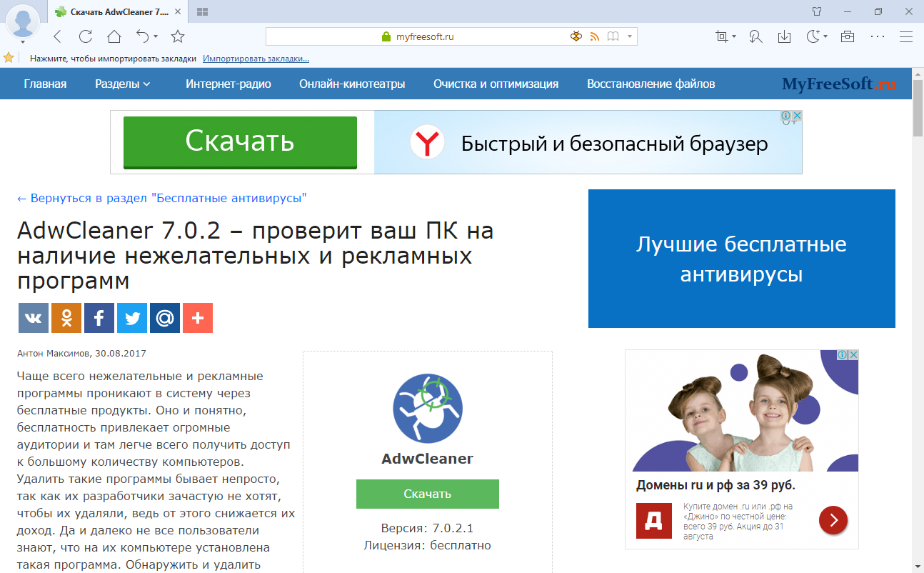The height and width of the screenshot is (573, 924).
Task: Click the red arrow ad button
Action: pos(833,519)
